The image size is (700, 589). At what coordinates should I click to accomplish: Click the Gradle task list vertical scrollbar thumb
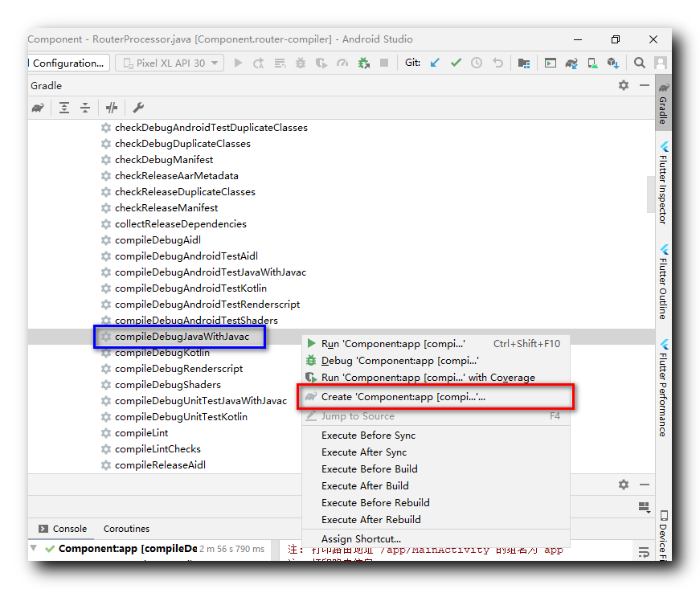pos(651,194)
